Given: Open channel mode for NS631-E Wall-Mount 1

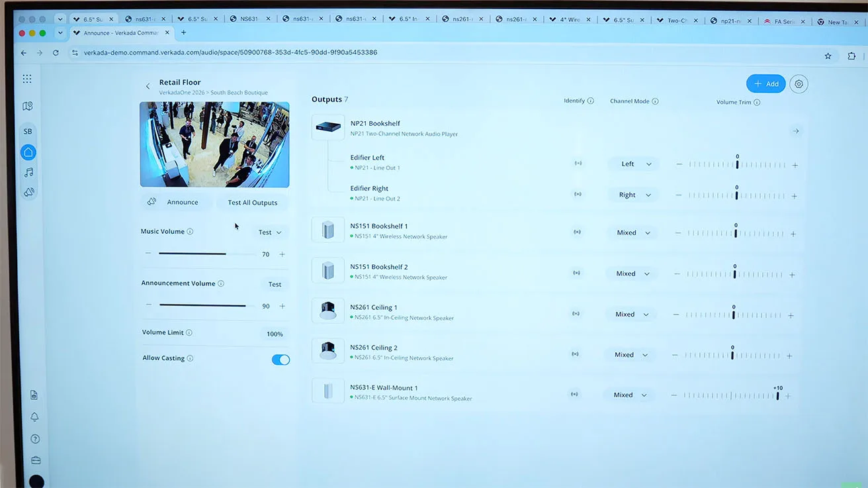Looking at the screenshot, I should pos(630,395).
